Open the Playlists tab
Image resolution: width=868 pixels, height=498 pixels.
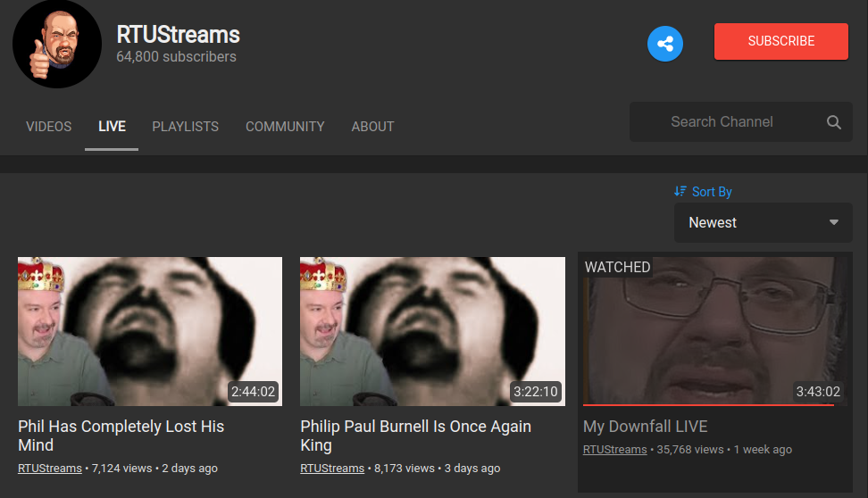[186, 127]
